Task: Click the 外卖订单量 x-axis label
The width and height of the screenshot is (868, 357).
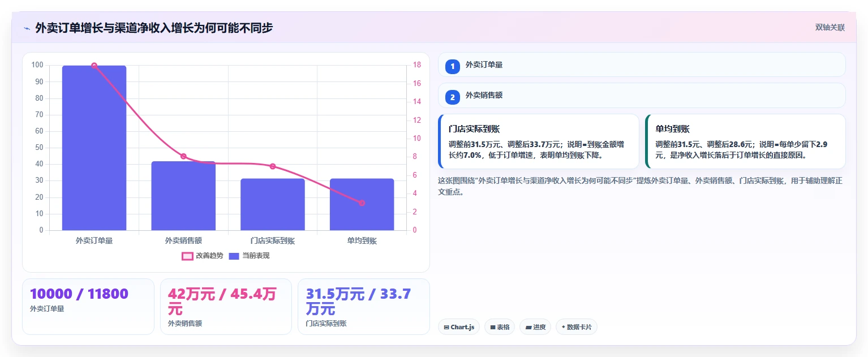Action: click(94, 240)
